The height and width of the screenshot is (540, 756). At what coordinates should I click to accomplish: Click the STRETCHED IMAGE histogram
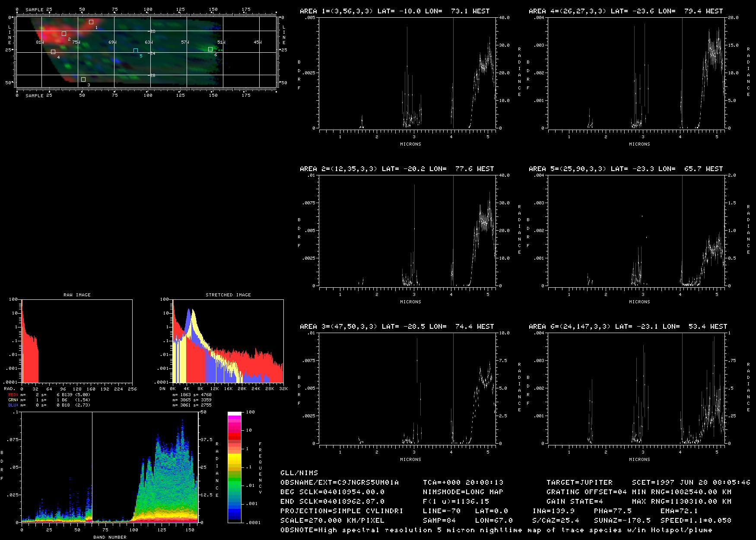(228, 341)
